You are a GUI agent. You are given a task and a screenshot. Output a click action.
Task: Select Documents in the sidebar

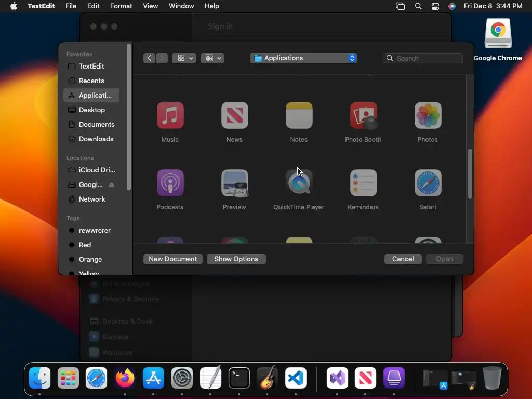pyautogui.click(x=91, y=125)
